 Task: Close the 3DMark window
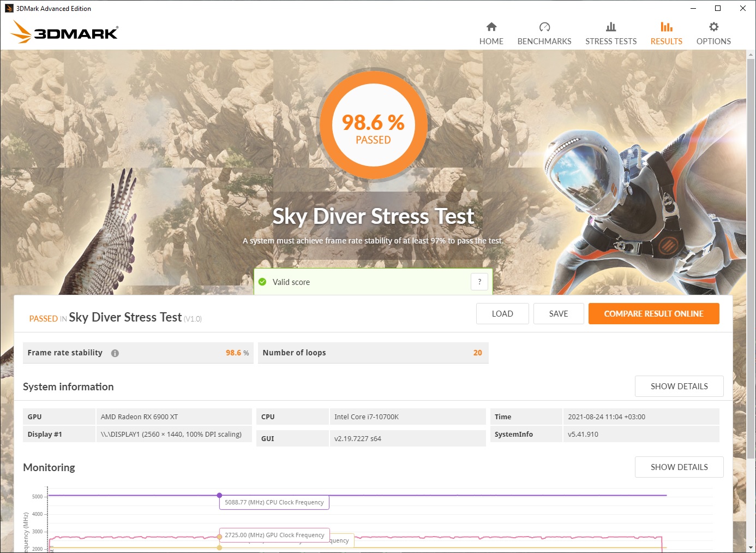tap(743, 8)
